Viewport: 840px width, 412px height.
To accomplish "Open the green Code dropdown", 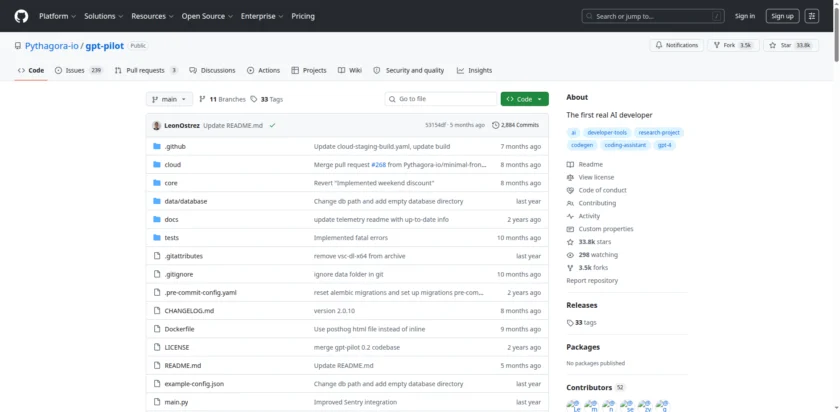I will (524, 99).
